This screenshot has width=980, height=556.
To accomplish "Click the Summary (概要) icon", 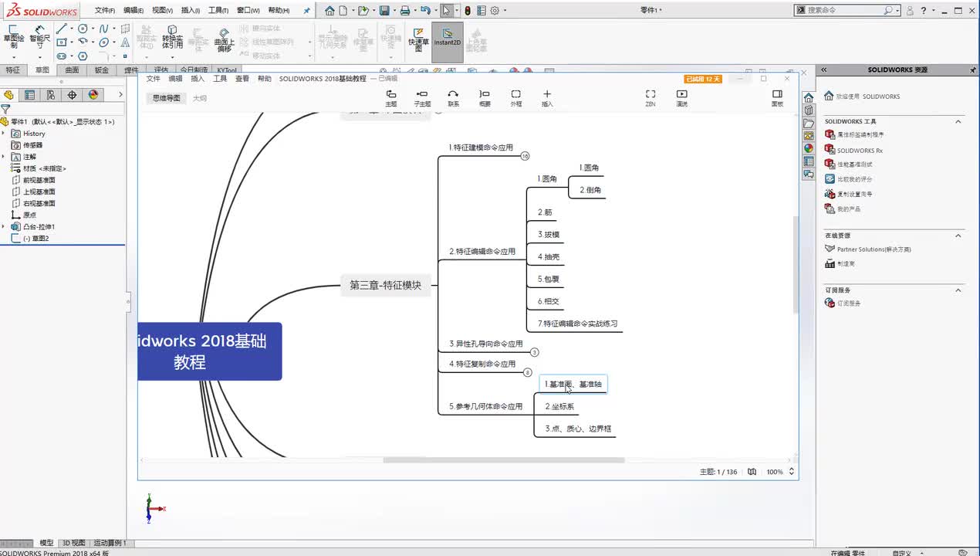I will click(x=485, y=98).
